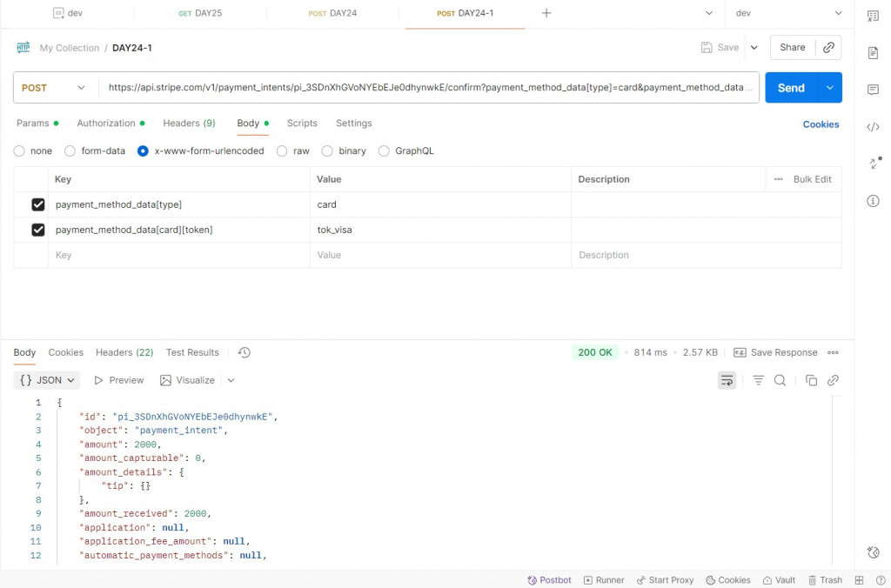Expand the Send button arrow options
The image size is (891, 588).
point(829,88)
